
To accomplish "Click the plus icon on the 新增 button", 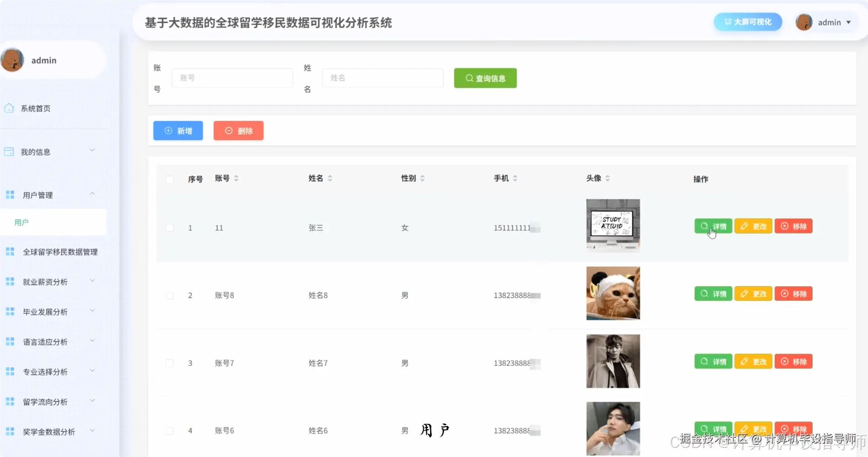I will pyautogui.click(x=168, y=130).
